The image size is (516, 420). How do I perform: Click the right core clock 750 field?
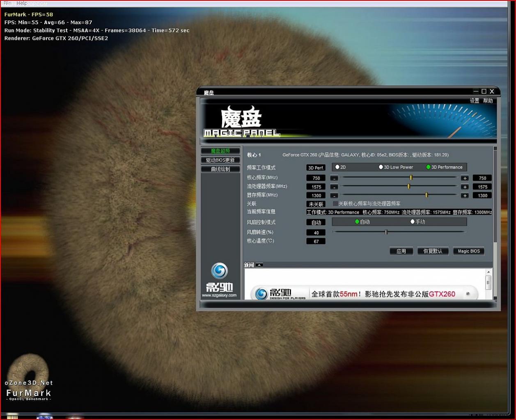(482, 178)
